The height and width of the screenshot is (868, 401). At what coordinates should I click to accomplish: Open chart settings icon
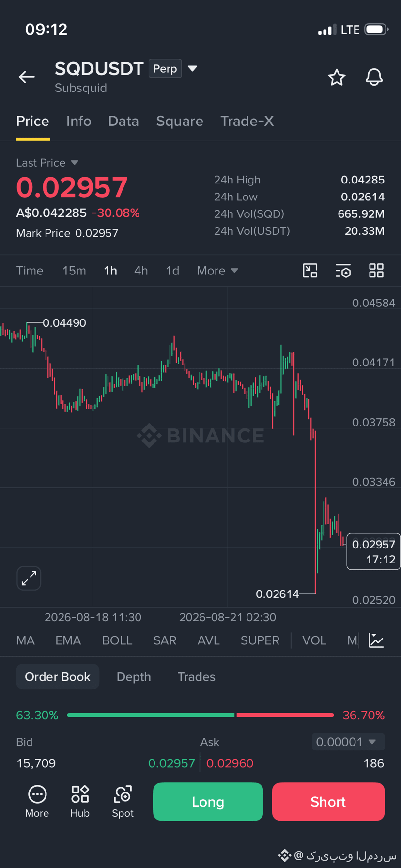[x=343, y=271]
